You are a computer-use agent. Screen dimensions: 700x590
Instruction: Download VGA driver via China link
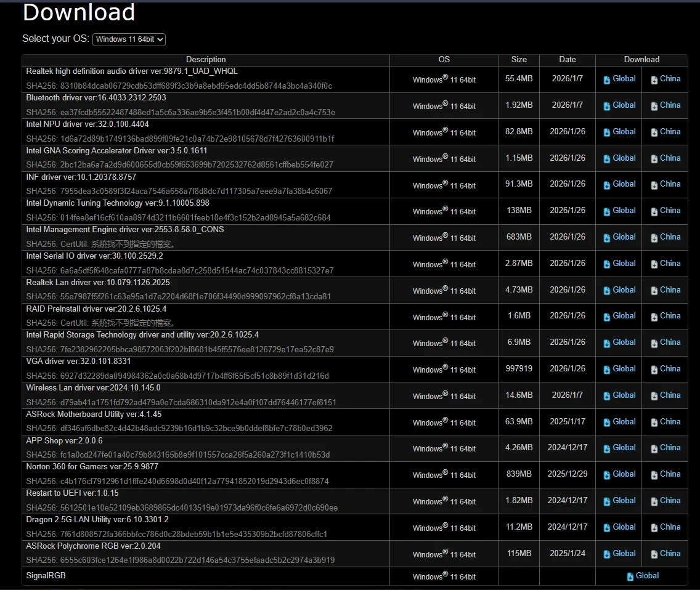click(670, 369)
